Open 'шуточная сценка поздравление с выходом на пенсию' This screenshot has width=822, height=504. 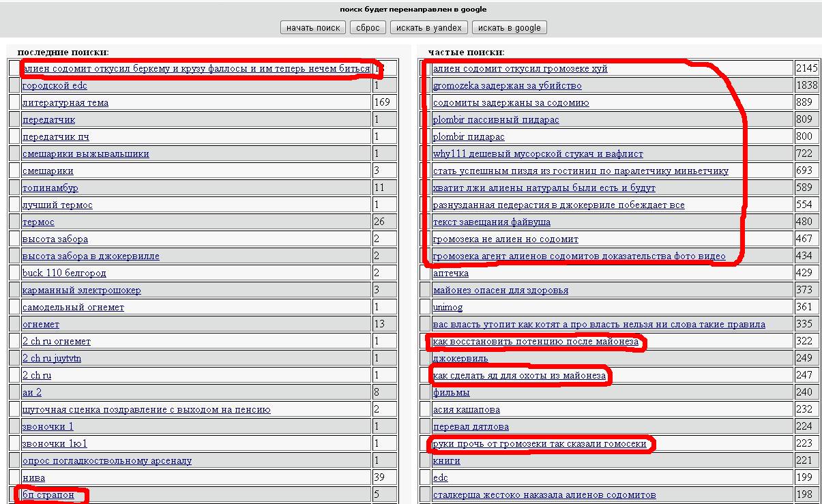pos(147,410)
